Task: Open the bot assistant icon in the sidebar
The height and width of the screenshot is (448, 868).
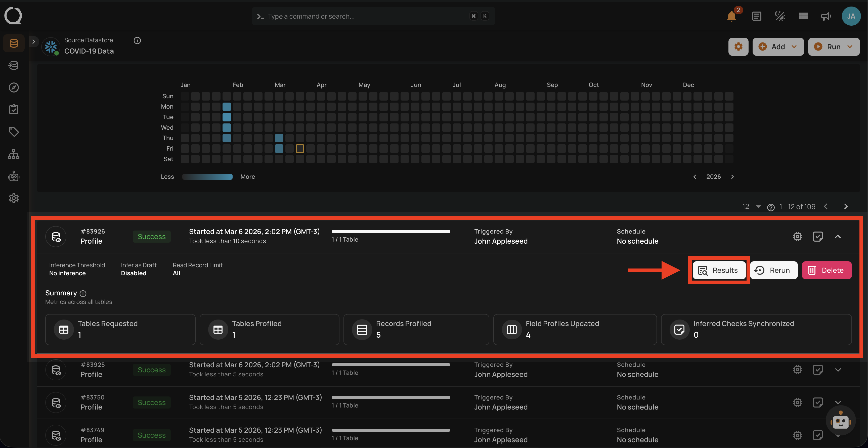Action: pyautogui.click(x=14, y=176)
